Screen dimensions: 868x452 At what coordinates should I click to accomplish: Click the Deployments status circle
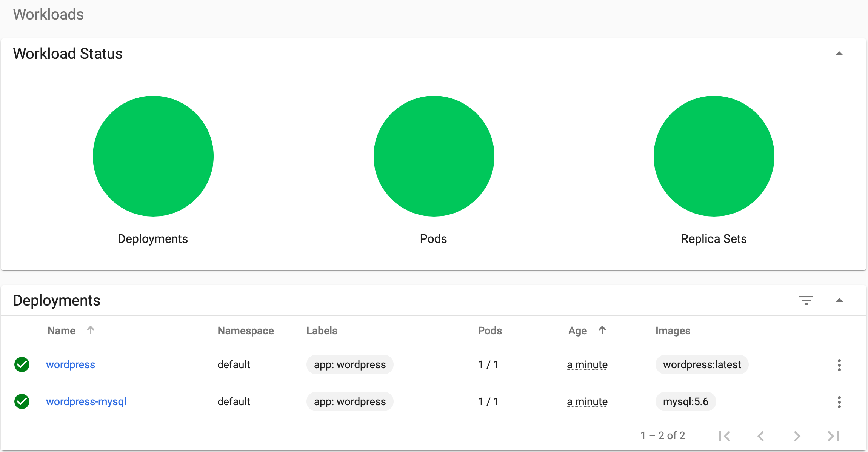pos(153,156)
